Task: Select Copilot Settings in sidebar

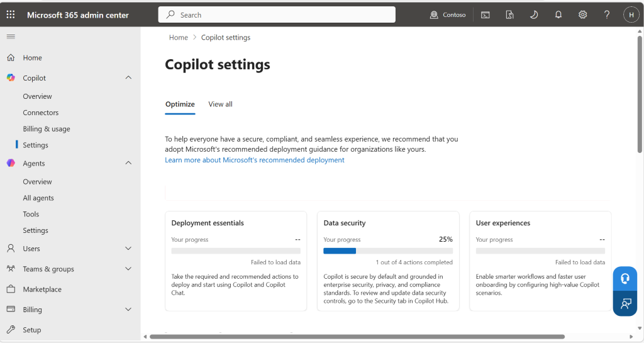Action: pos(35,145)
